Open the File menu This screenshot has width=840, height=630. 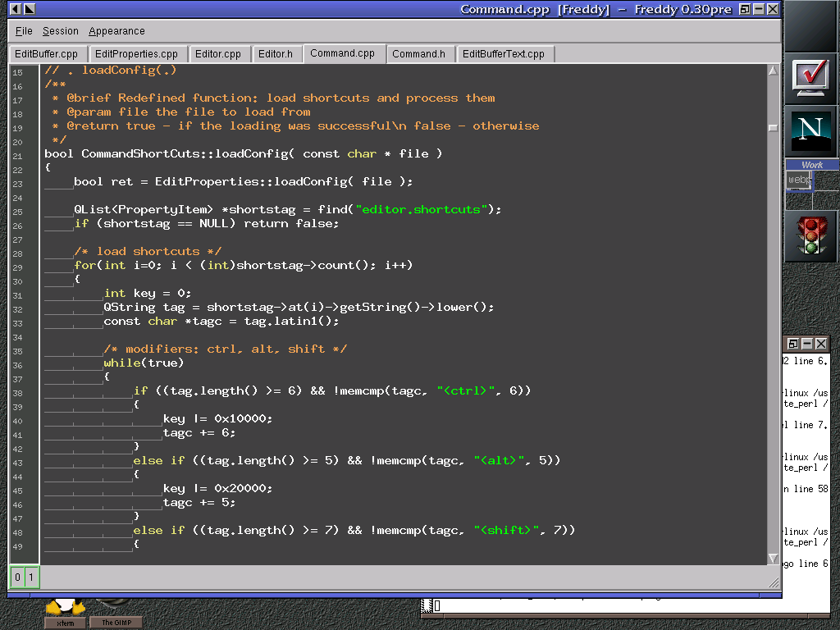tap(24, 31)
